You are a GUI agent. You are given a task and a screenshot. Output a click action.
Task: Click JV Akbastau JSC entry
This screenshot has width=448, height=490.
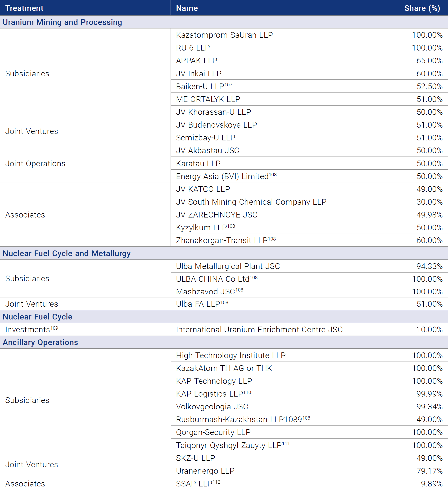(x=207, y=150)
